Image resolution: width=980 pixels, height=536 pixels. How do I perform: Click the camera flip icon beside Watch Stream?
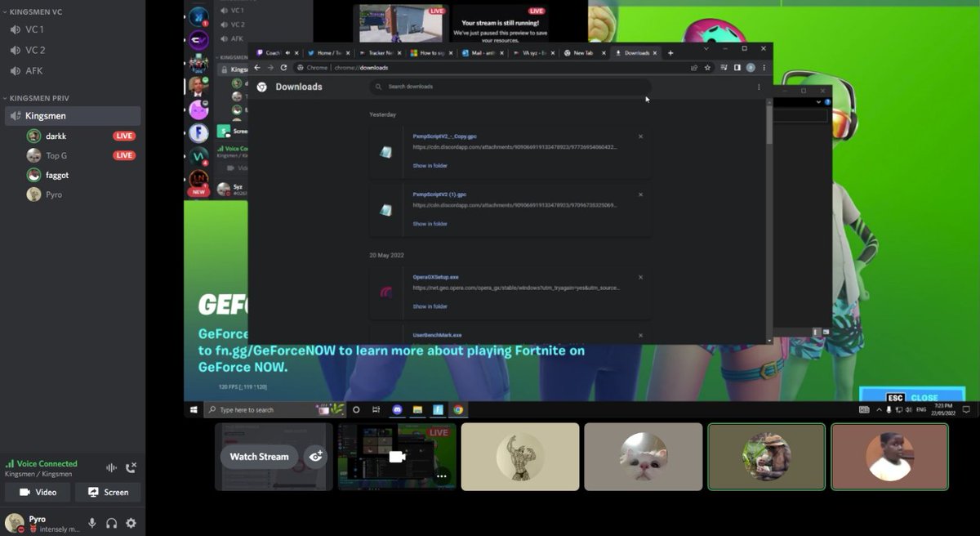tap(315, 458)
